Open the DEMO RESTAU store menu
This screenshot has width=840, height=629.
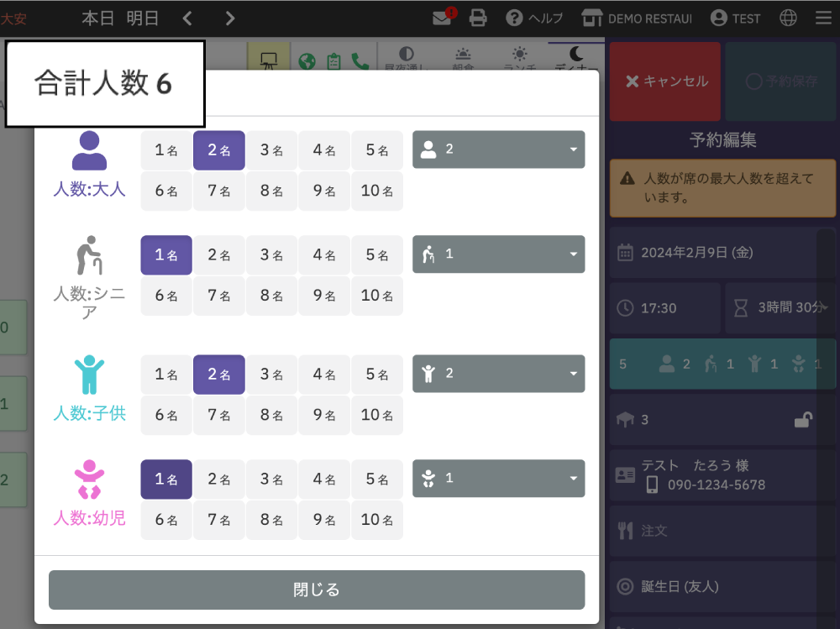click(x=637, y=18)
